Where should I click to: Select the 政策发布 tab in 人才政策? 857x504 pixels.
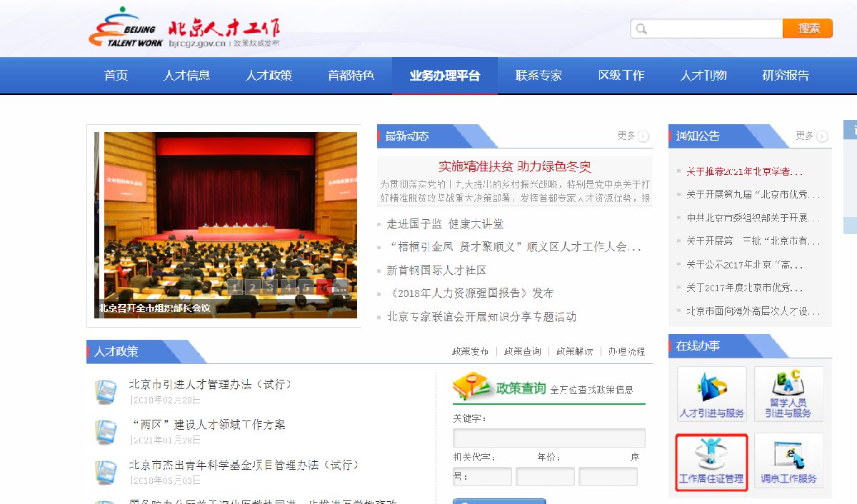[x=470, y=351]
